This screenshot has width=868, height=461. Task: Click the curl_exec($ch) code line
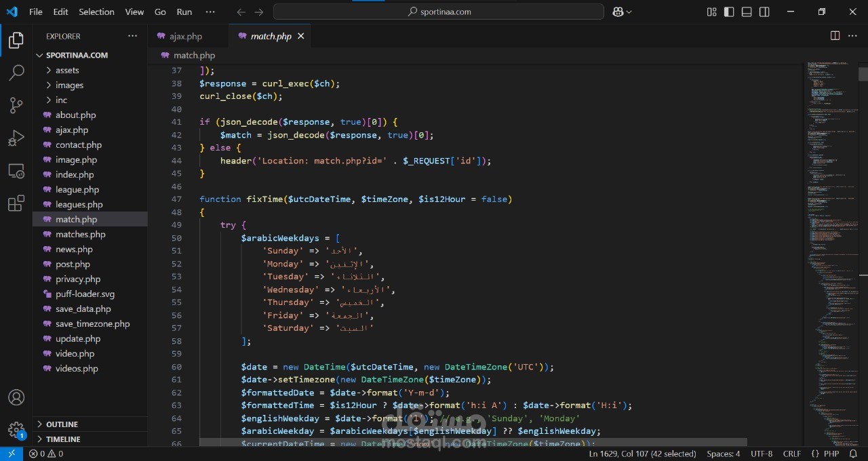[269, 83]
